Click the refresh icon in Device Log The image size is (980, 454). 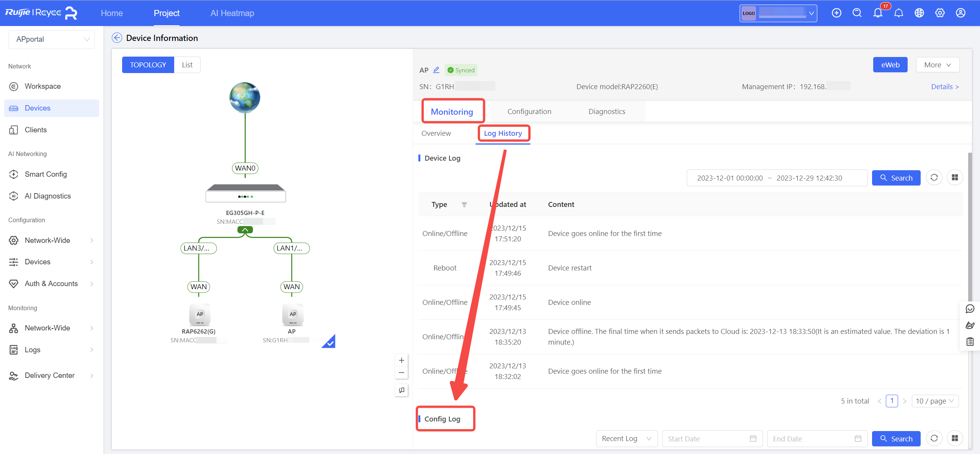pos(934,177)
